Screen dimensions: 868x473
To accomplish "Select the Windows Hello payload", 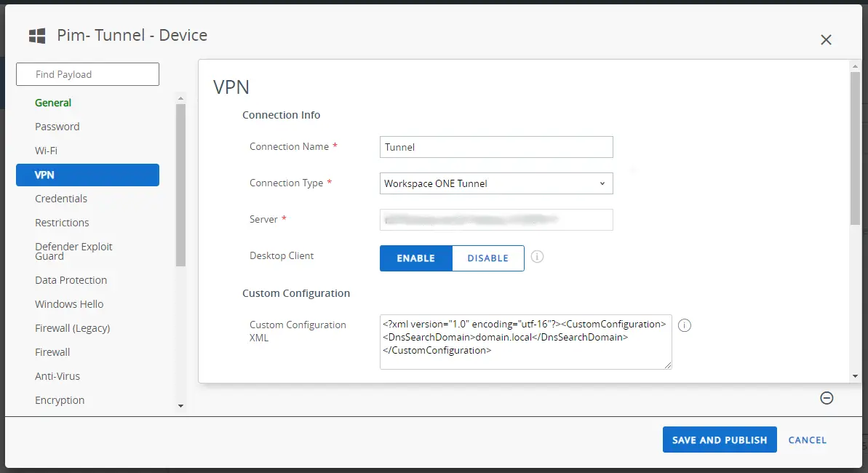I will [x=69, y=304].
